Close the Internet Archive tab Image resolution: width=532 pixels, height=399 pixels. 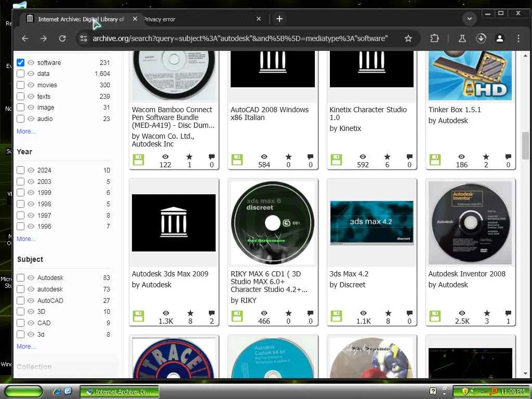135,19
